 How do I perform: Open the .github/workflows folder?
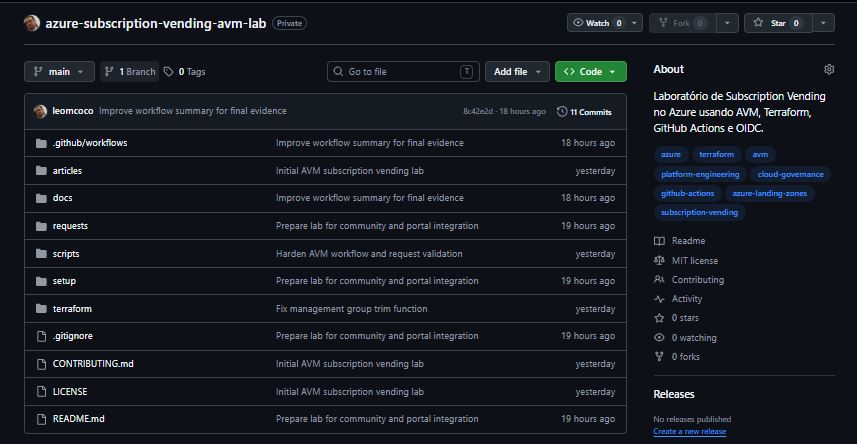90,143
